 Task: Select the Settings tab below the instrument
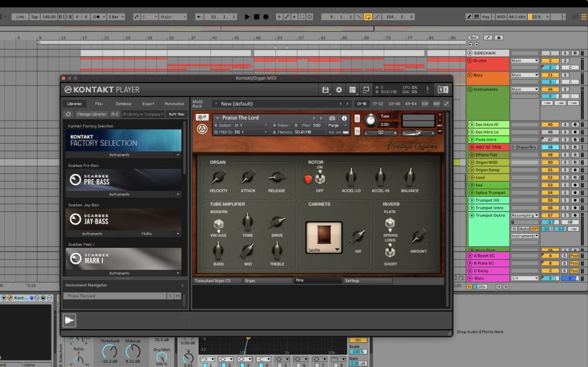[x=367, y=281]
